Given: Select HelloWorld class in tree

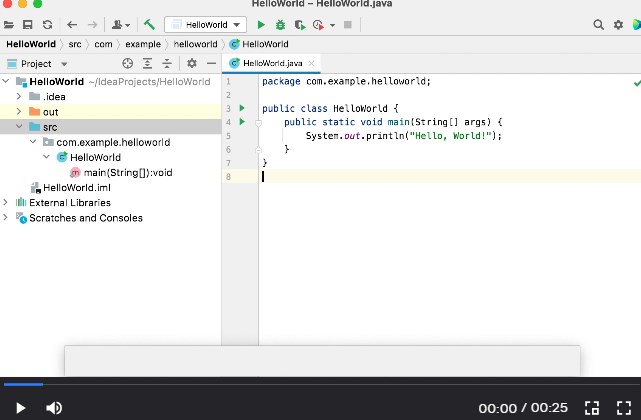Looking at the screenshot, I should pos(89,157).
